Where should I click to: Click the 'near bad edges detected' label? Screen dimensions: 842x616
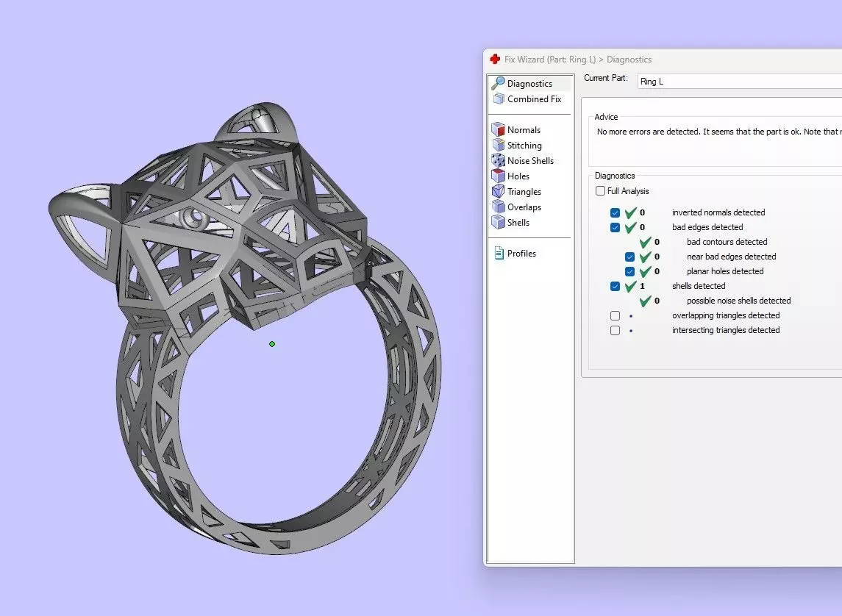732,257
